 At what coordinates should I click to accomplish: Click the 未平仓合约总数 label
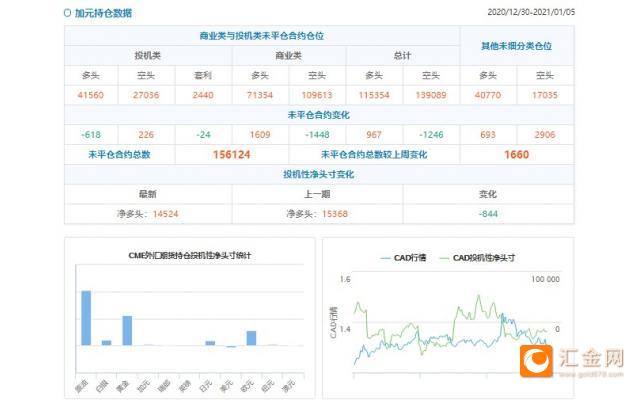(119, 155)
